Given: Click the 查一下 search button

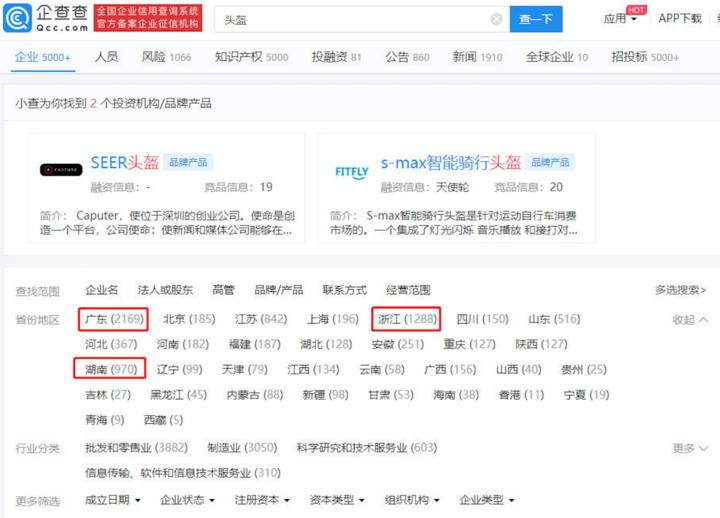Looking at the screenshot, I should pos(536,19).
